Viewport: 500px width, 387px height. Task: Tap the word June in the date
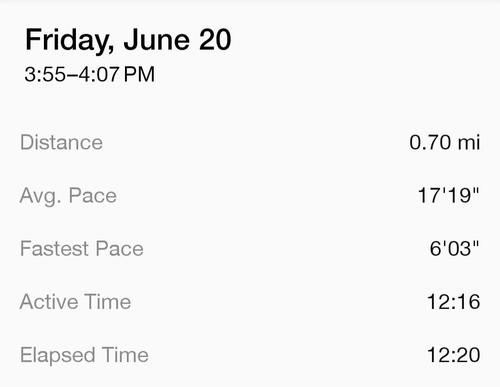(157, 40)
